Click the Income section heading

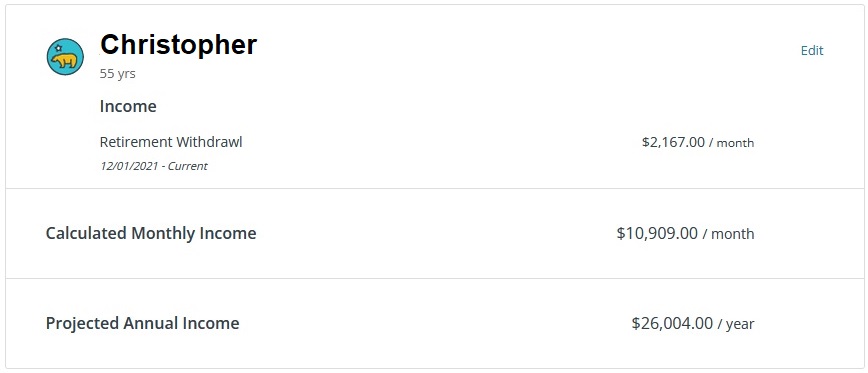point(128,106)
